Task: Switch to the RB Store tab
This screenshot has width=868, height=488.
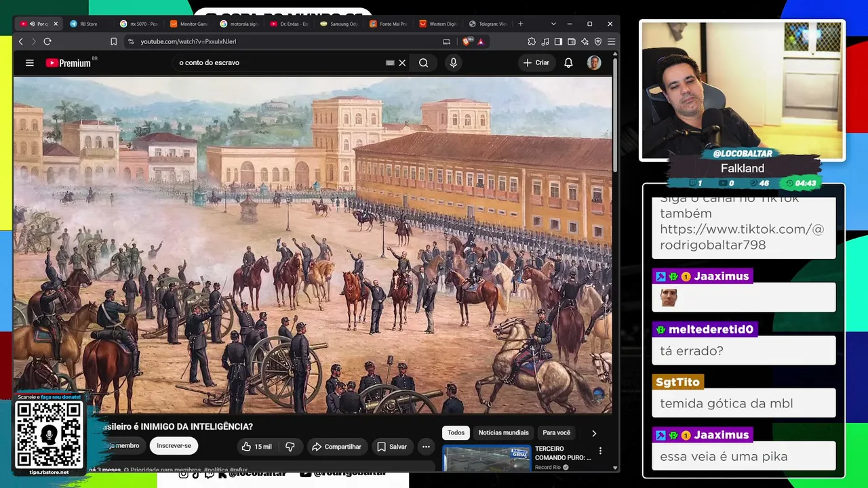Action: pos(88,24)
